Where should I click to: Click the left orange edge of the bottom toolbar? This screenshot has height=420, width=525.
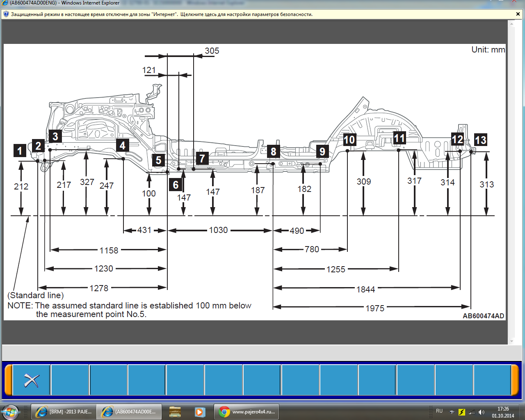(x=8, y=380)
